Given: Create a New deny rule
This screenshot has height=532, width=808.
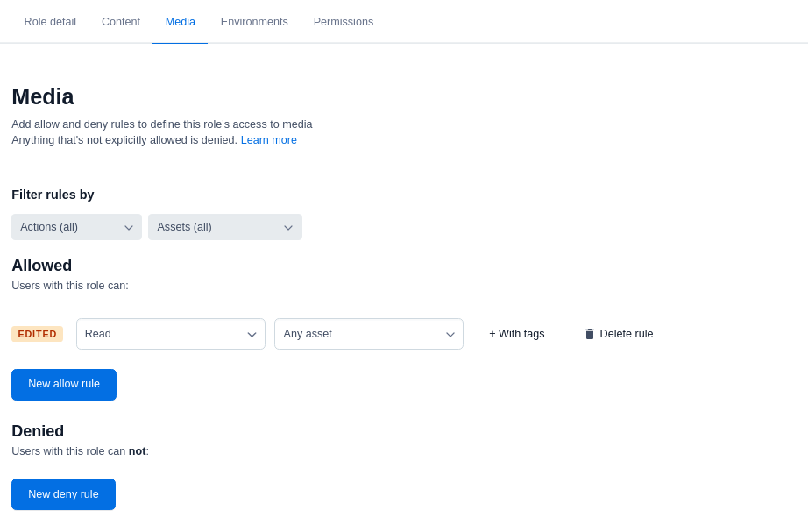Looking at the screenshot, I should click(63, 494).
